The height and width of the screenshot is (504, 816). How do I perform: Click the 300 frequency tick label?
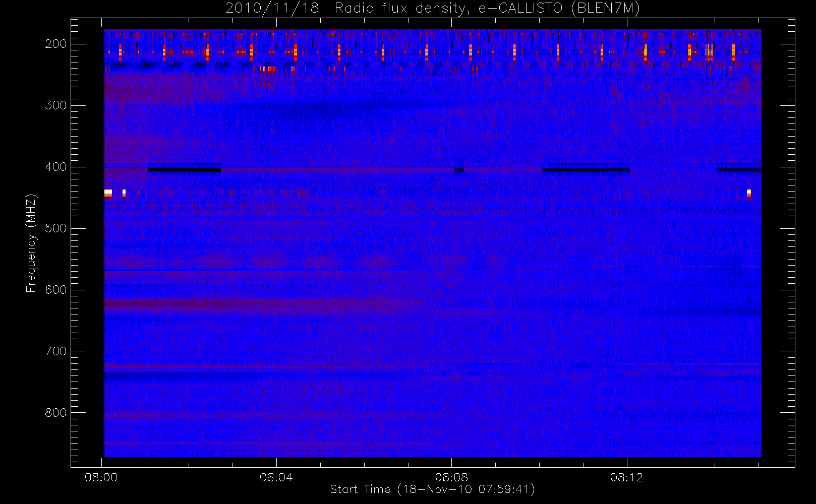coord(55,105)
